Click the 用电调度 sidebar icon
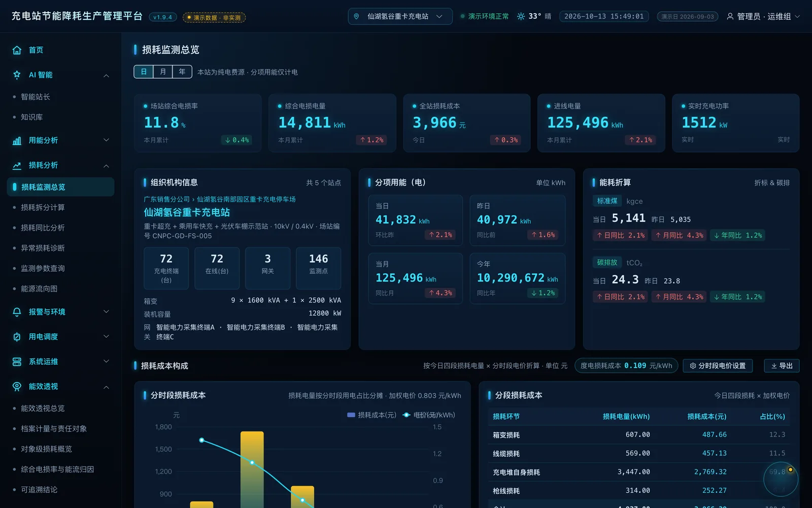Screen dimensions: 812x508 (17, 337)
